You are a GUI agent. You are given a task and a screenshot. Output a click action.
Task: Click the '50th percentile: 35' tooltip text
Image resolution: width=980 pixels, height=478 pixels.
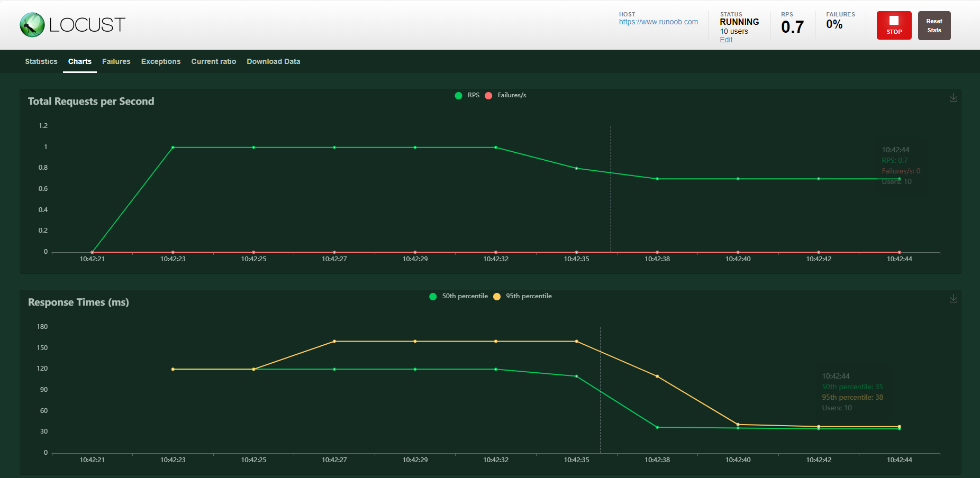852,387
